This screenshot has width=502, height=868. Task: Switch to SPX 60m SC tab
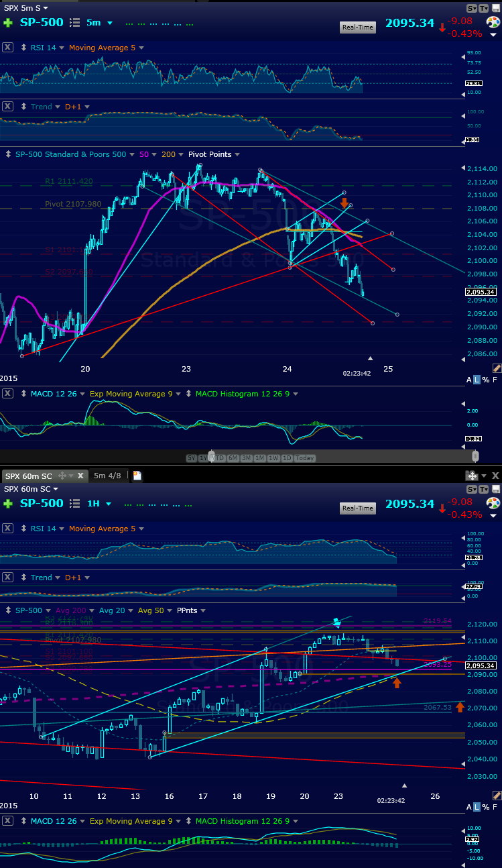[29, 476]
